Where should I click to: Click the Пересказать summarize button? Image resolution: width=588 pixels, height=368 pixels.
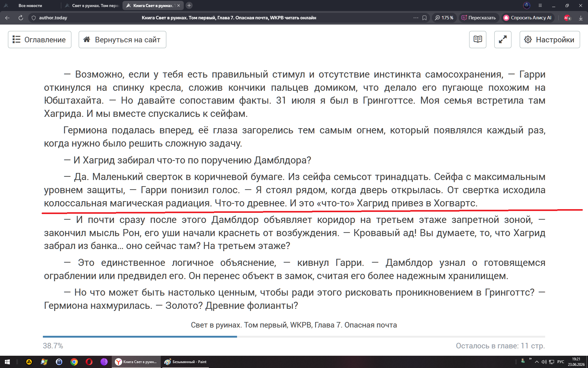(479, 18)
